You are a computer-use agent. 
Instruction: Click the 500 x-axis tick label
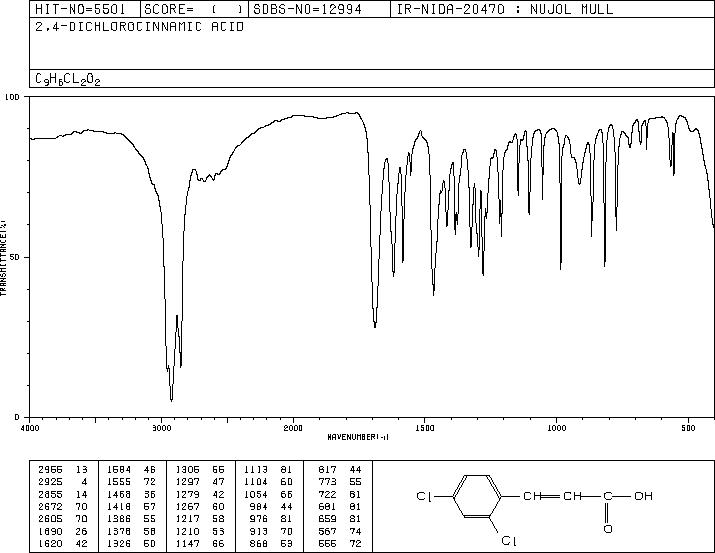688,428
